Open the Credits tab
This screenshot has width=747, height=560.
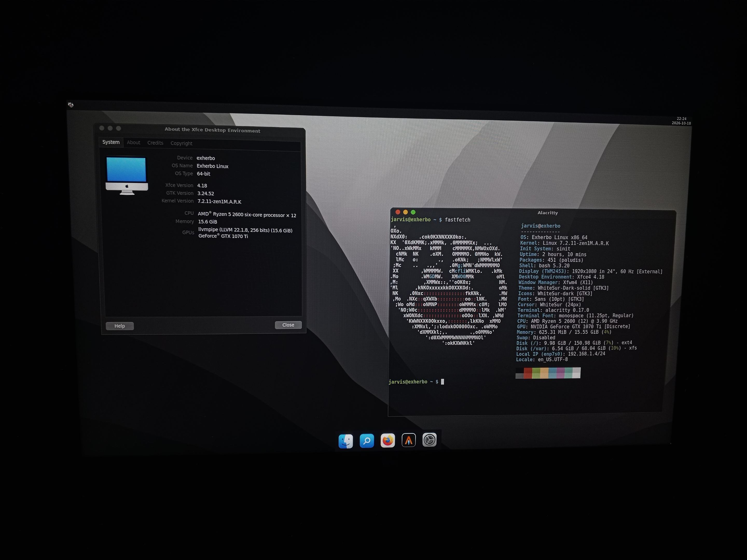(155, 143)
